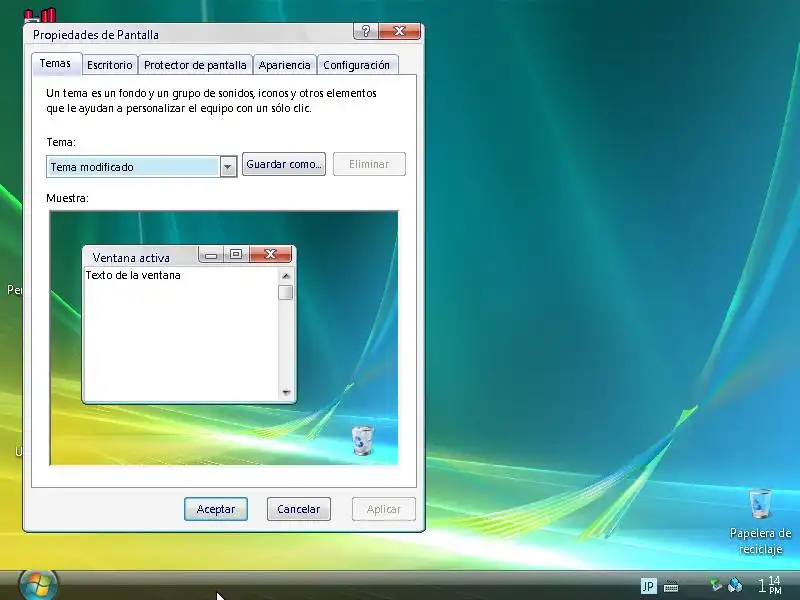The height and width of the screenshot is (600, 800).
Task: Click the Muestra: label
Action: point(67,198)
